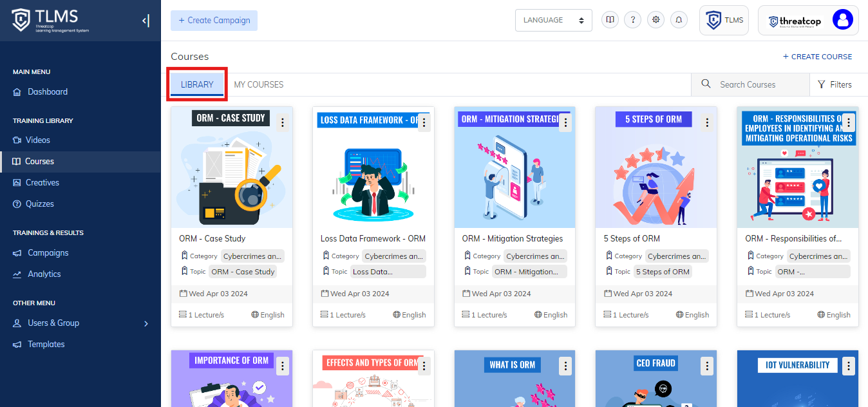Open Loss Data Framework card options menu
The height and width of the screenshot is (407, 868).
[x=424, y=122]
